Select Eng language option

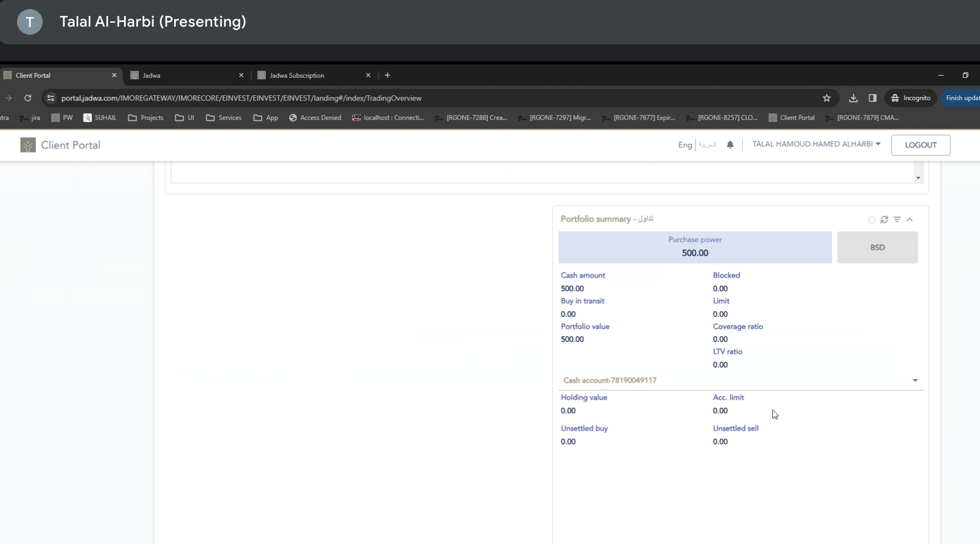click(x=685, y=145)
